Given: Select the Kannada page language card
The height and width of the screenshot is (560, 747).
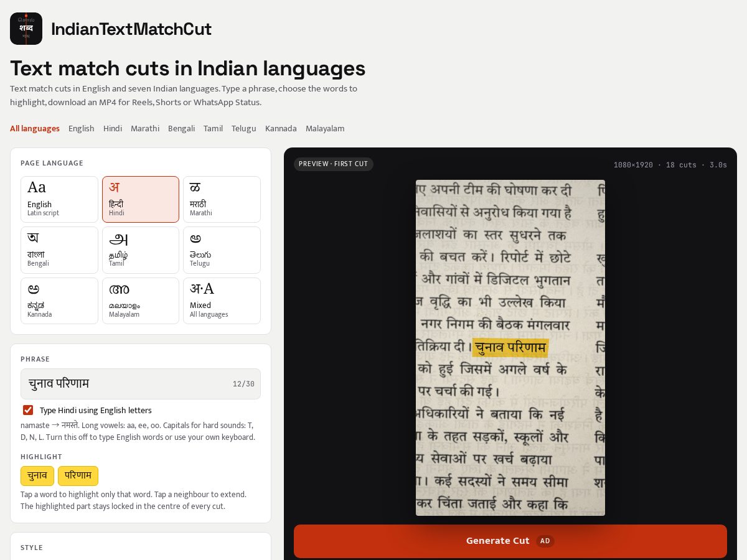Looking at the screenshot, I should point(60,301).
